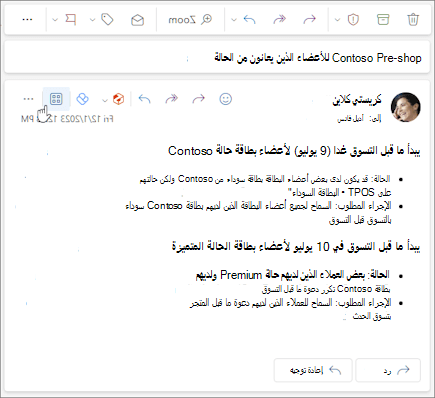This screenshot has width=435, height=398.
Task: Open the highlighted Apps grid icon
Action: [56, 99]
